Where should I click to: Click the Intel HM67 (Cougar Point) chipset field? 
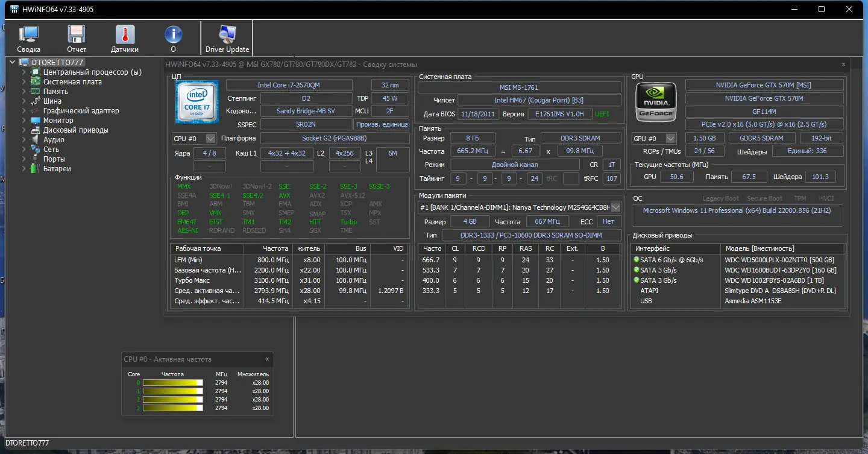pyautogui.click(x=539, y=100)
